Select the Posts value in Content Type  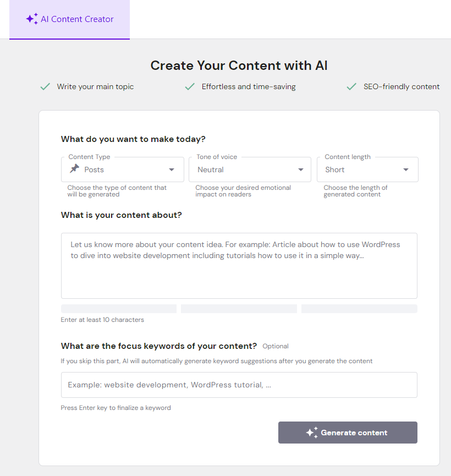tap(94, 169)
